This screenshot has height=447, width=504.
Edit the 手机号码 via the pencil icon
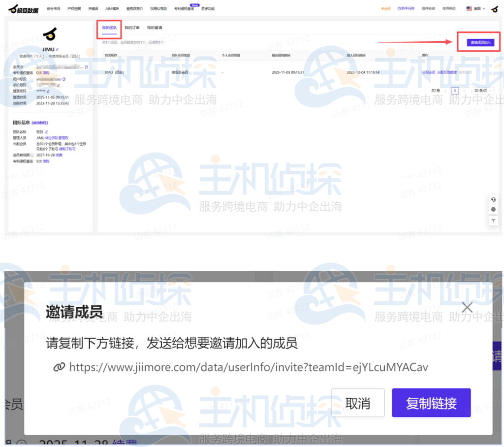(58, 85)
